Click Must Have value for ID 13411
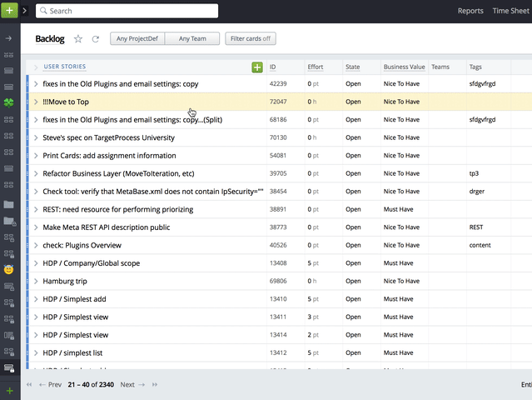 tap(398, 317)
